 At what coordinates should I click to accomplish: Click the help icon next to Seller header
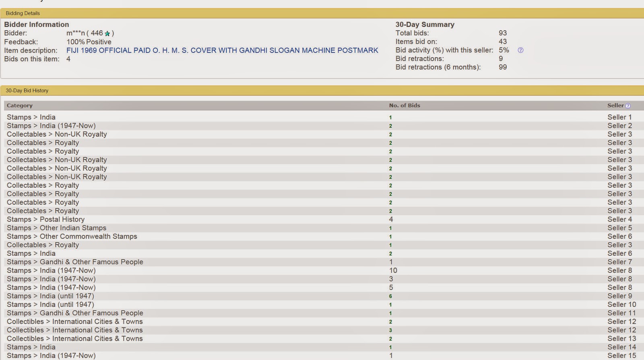click(628, 106)
